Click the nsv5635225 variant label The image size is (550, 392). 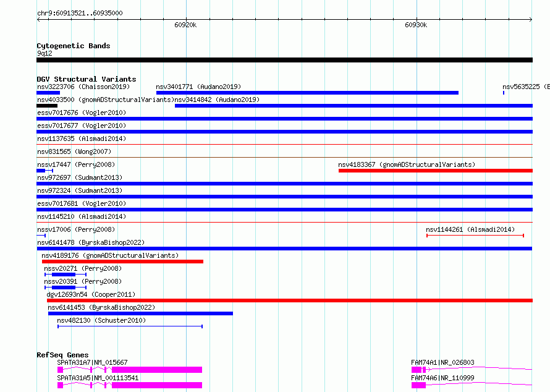[526, 87]
